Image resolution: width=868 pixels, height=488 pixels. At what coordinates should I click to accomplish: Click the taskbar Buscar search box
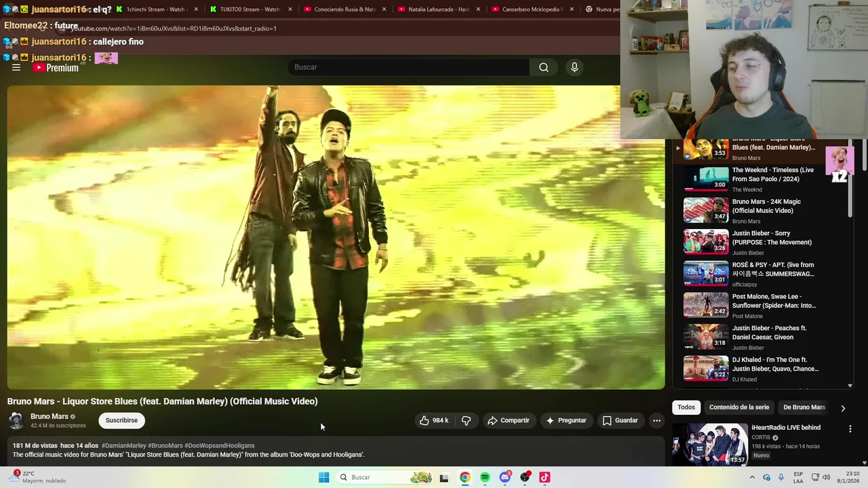(x=384, y=477)
